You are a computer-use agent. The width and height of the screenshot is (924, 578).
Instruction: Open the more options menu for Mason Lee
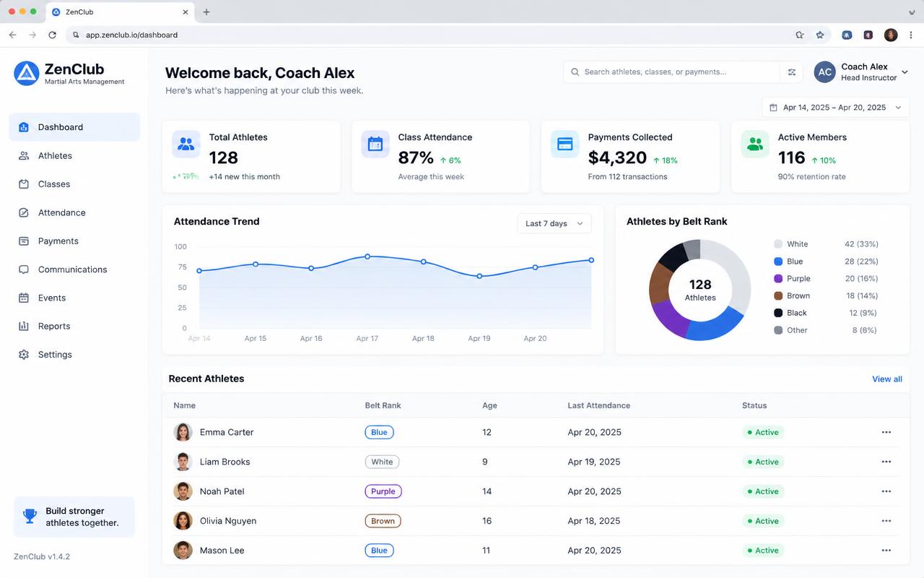(886, 551)
